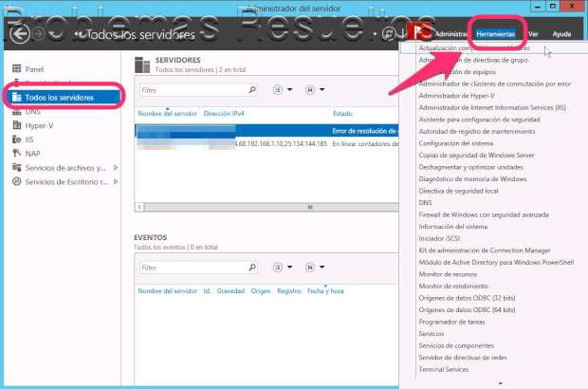
Task: Open save query icon in Servidores
Action: pyautogui.click(x=310, y=90)
